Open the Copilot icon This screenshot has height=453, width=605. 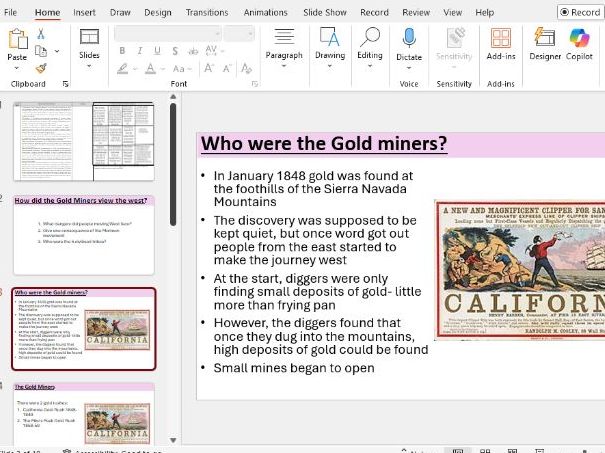pyautogui.click(x=579, y=38)
